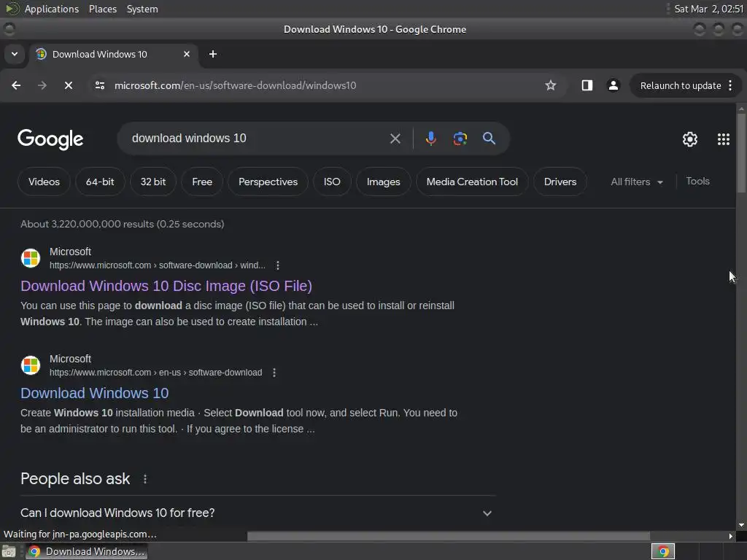The height and width of the screenshot is (560, 747).
Task: Click horizontal scrollbar right arrow
Action: (731, 536)
